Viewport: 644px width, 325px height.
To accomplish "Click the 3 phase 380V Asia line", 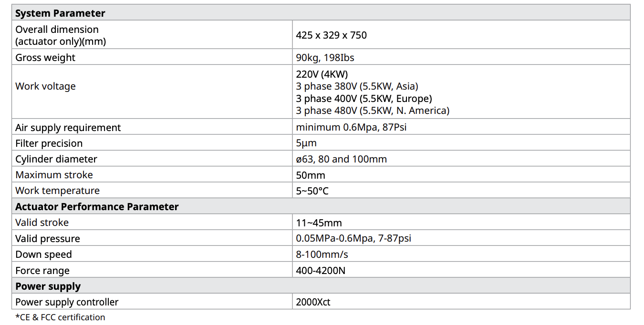I will click(357, 86).
